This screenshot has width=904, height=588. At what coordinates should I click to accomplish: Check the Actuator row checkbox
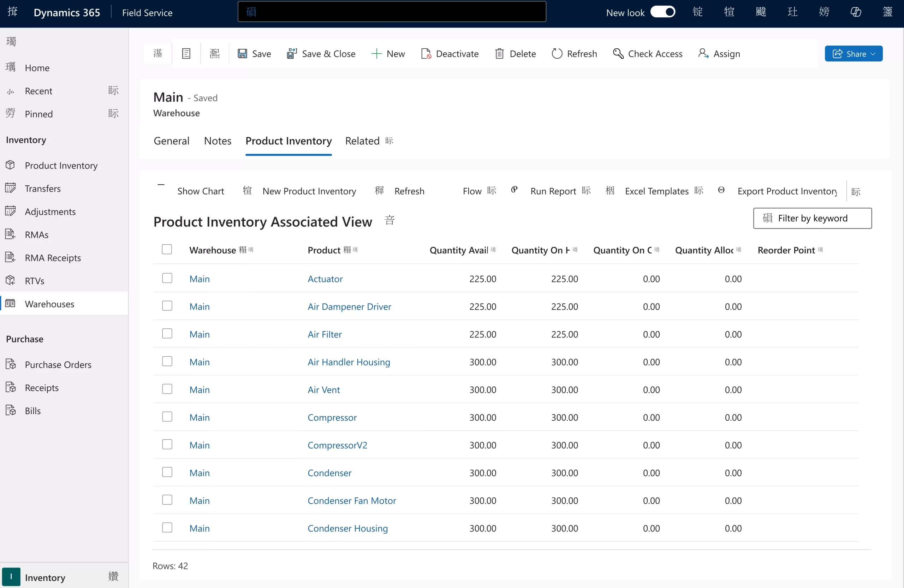click(x=167, y=278)
